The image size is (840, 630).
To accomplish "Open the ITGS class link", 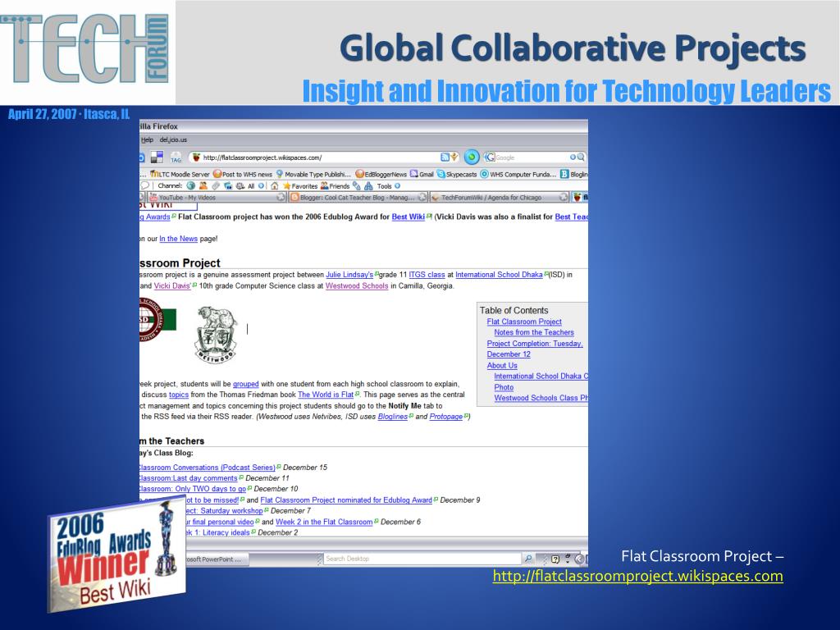I will click(x=427, y=274).
